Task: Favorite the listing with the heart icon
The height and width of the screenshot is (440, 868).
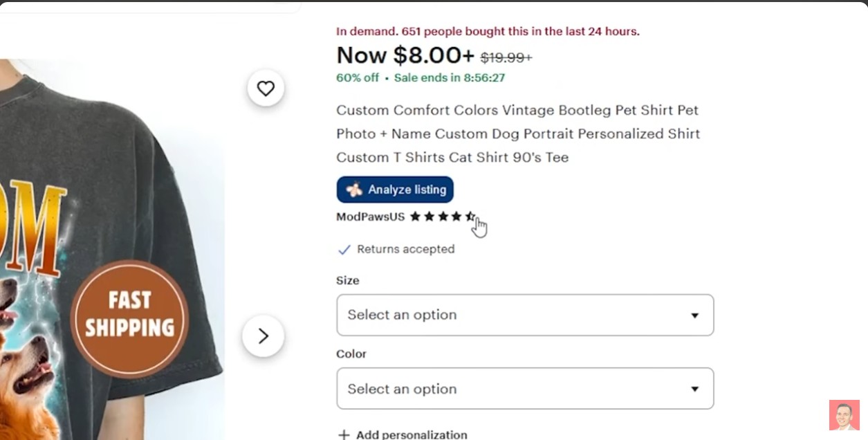Action: (x=266, y=89)
